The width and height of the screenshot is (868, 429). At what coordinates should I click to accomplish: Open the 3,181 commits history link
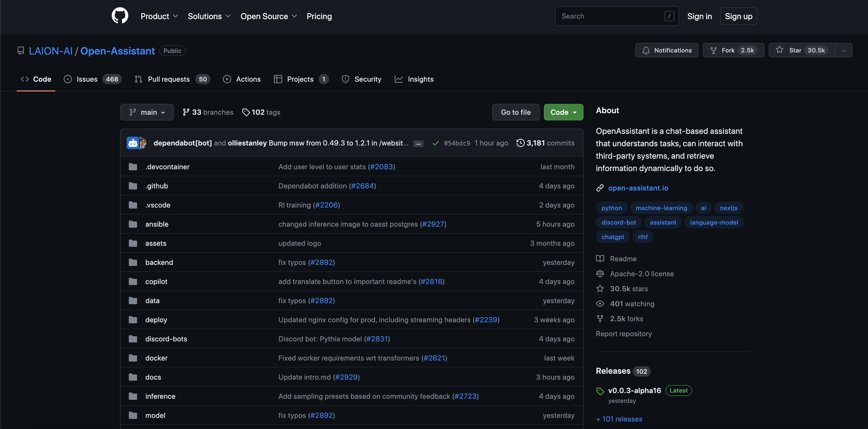tap(545, 143)
